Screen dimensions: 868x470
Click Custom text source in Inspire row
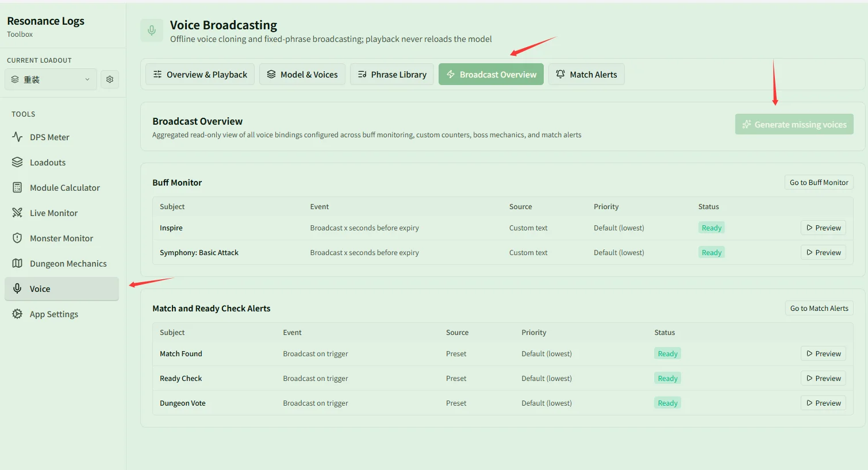pyautogui.click(x=528, y=228)
